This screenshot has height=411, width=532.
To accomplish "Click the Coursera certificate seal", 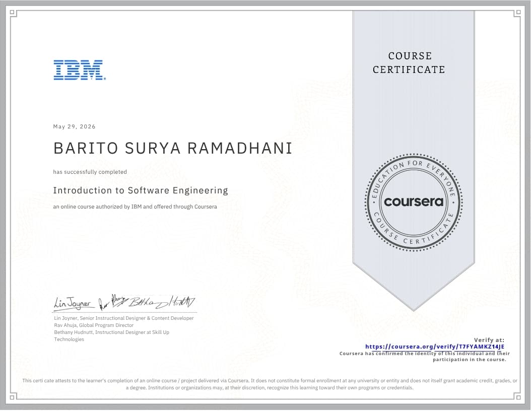I will click(x=414, y=202).
